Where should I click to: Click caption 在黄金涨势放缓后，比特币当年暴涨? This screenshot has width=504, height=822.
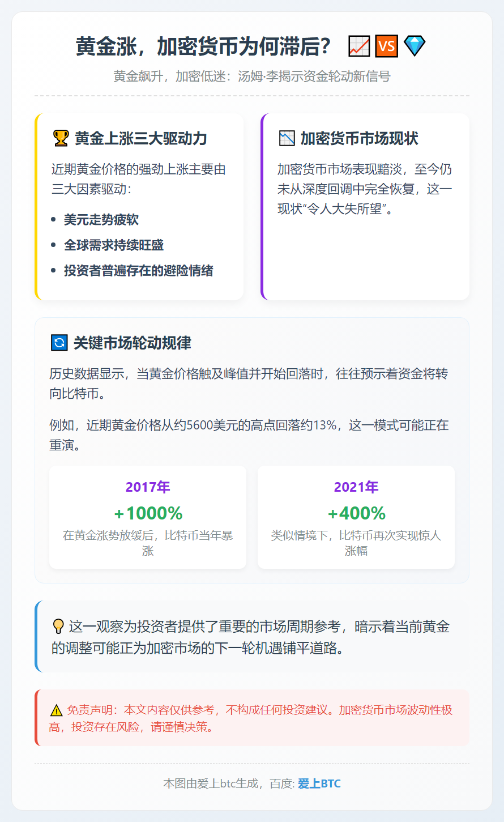148,543
